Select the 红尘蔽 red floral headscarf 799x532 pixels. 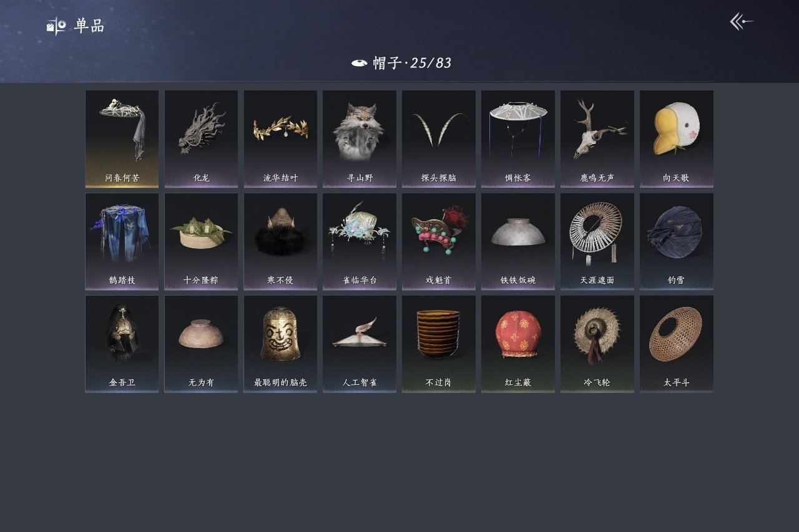click(x=518, y=344)
